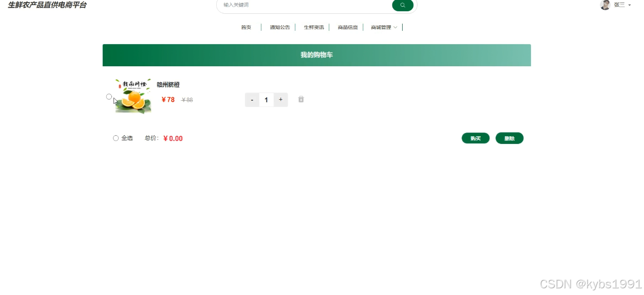This screenshot has height=295, width=644.
Task: Decrease quantity with the minus button
Action: coord(252,100)
